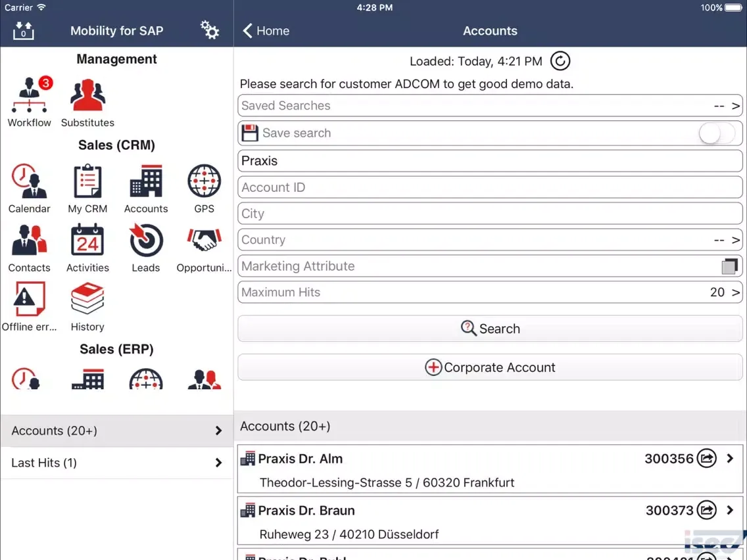This screenshot has height=560, width=747.
Task: Open Sales (ERP) GPS globe icon
Action: [146, 379]
